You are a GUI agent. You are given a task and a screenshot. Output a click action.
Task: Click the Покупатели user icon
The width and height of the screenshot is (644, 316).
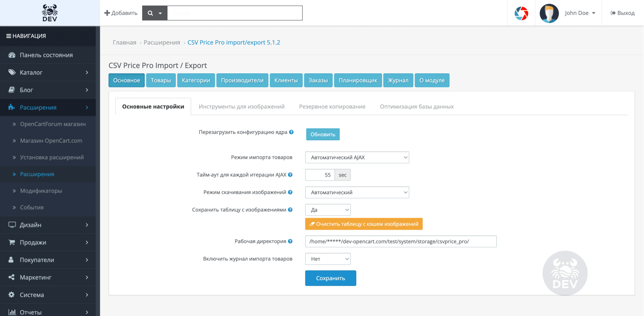point(11,260)
